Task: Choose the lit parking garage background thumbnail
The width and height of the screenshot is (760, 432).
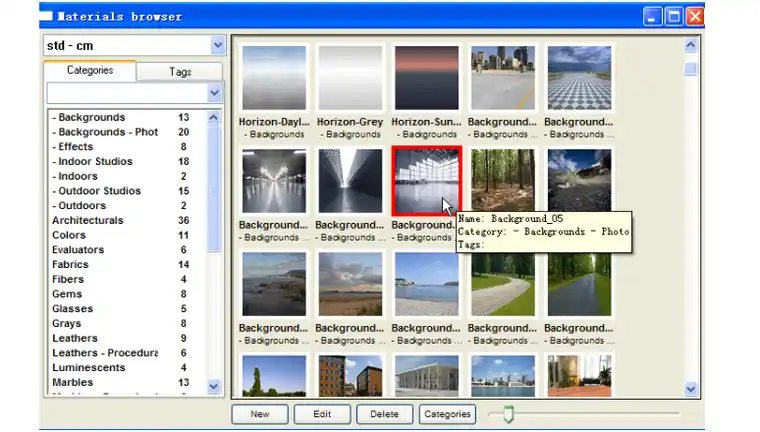Action: point(274,181)
